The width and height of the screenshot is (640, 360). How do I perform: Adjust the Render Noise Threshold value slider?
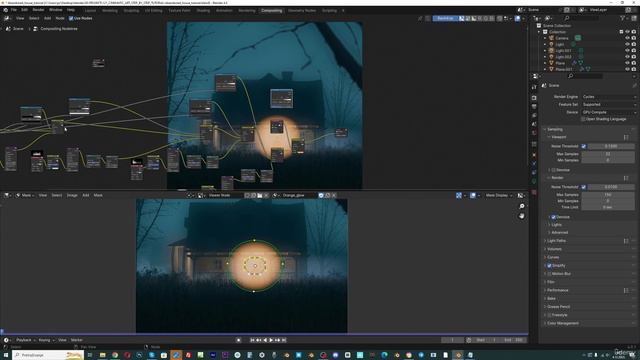click(611, 187)
